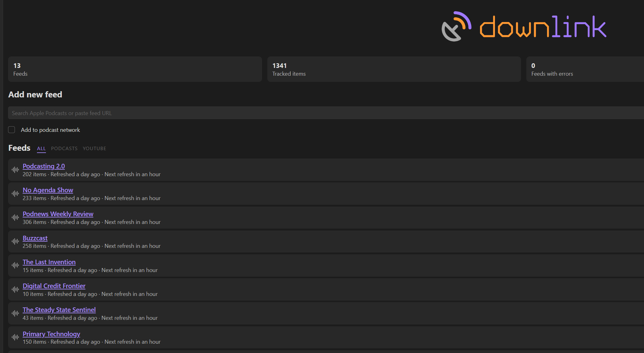644x353 pixels.
Task: Click the waveform icon beside Buzzcast
Action: 15,241
